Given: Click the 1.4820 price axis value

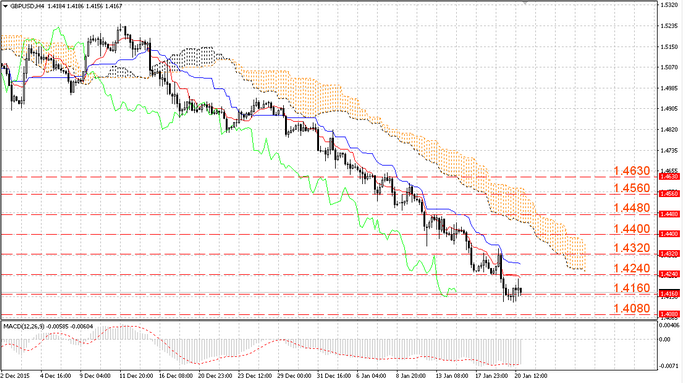Looking at the screenshot, I should pyautogui.click(x=669, y=130).
